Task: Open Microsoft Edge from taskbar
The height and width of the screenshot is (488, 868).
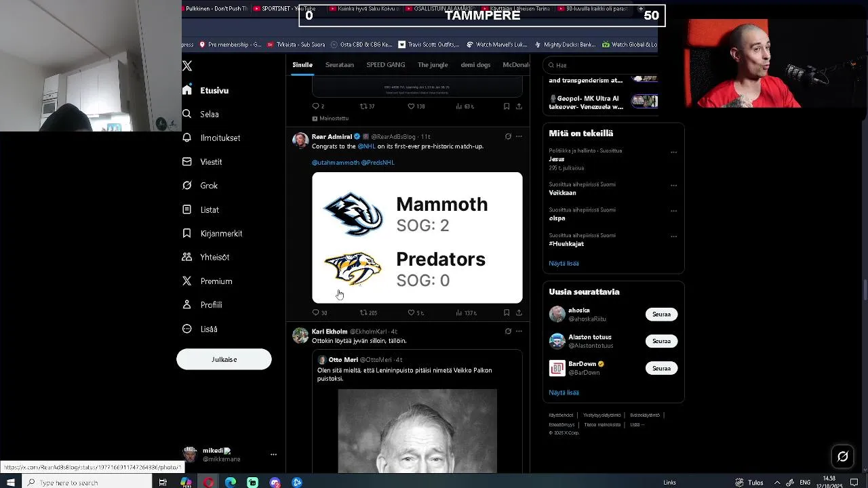Action: tap(231, 482)
